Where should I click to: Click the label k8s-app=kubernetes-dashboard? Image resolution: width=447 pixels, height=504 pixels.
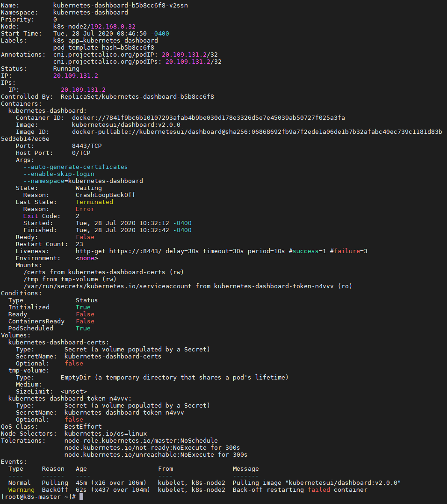tap(105, 41)
